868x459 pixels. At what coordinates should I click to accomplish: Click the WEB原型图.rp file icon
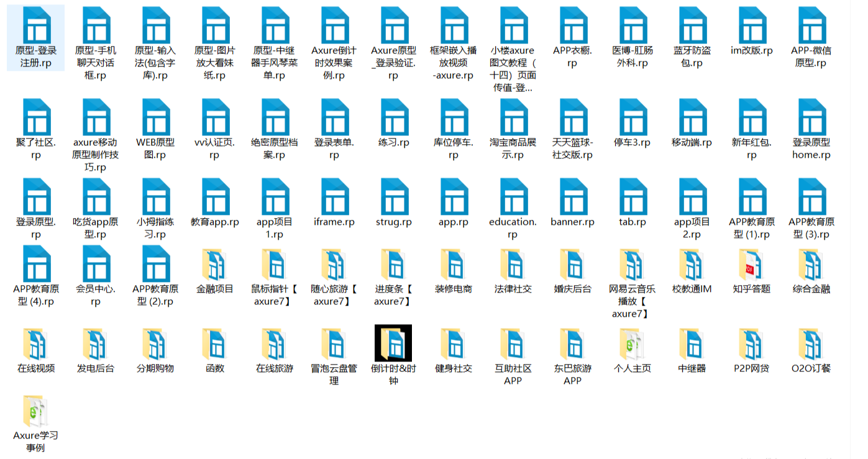pos(156,117)
